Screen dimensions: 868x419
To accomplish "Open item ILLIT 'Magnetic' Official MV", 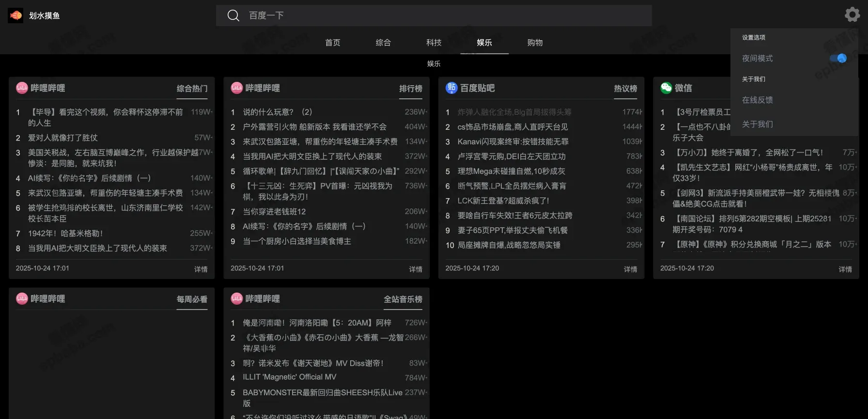I will pos(290,377).
